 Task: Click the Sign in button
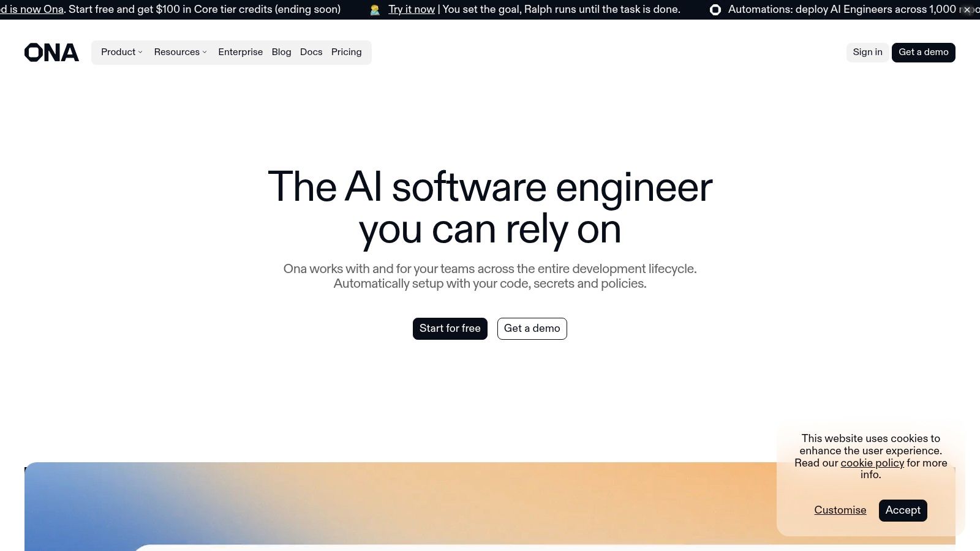(867, 52)
